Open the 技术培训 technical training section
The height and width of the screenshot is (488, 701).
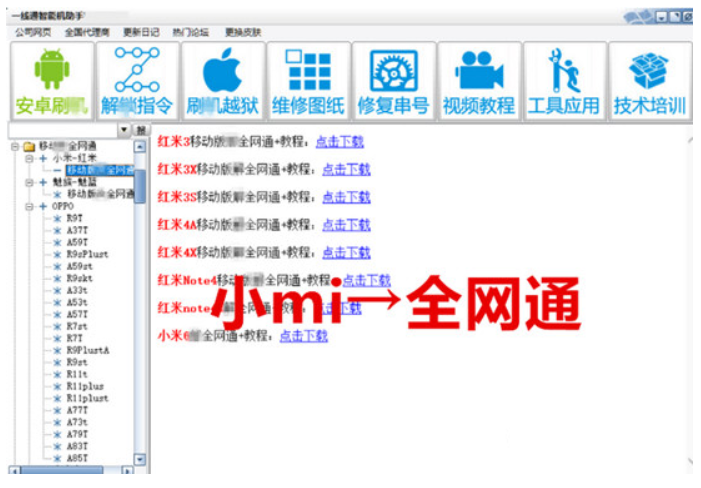coord(650,81)
